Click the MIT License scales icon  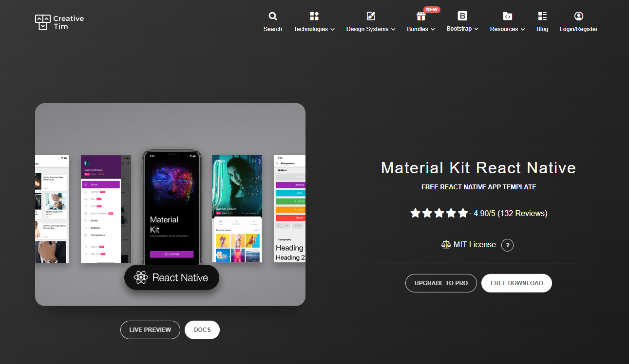click(x=446, y=245)
